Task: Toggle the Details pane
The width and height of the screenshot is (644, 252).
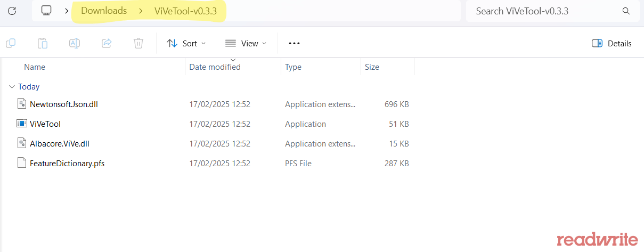Action: pos(612,43)
